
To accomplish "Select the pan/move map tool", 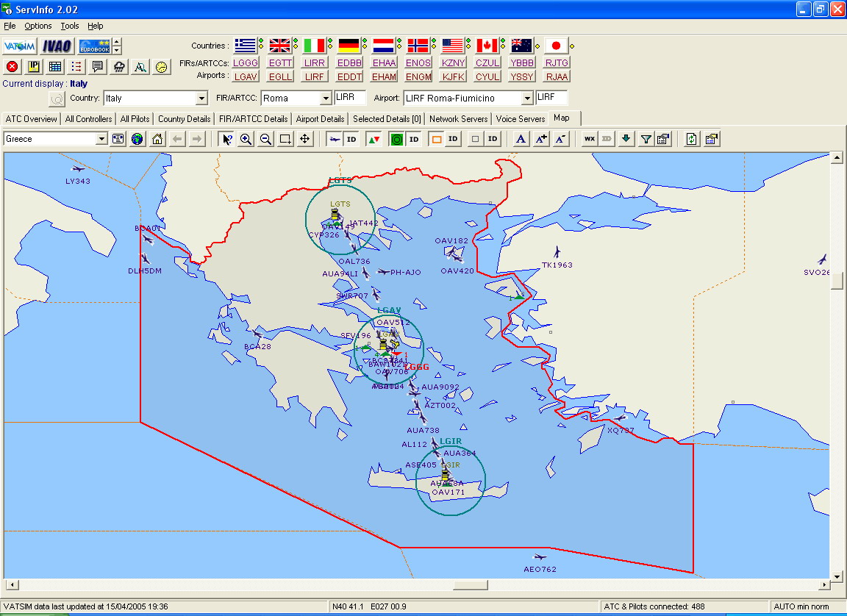I will click(x=305, y=139).
